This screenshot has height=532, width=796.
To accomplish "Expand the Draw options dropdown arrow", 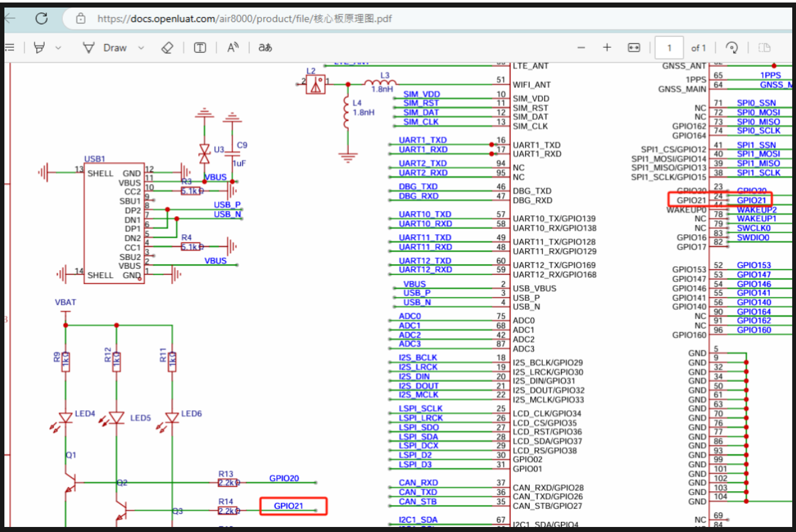I will 141,48.
